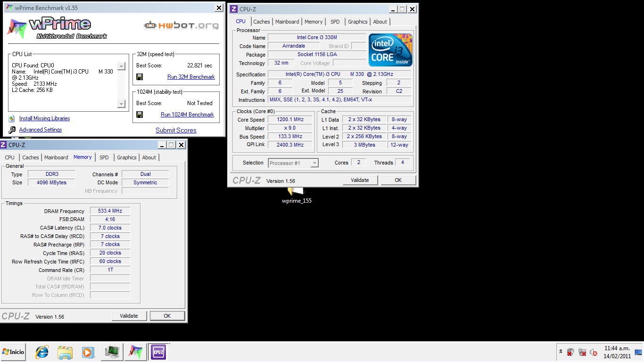Click the save icon beside Run 1024M Benchmark
The width and height of the screenshot is (644, 362).
pos(140,115)
